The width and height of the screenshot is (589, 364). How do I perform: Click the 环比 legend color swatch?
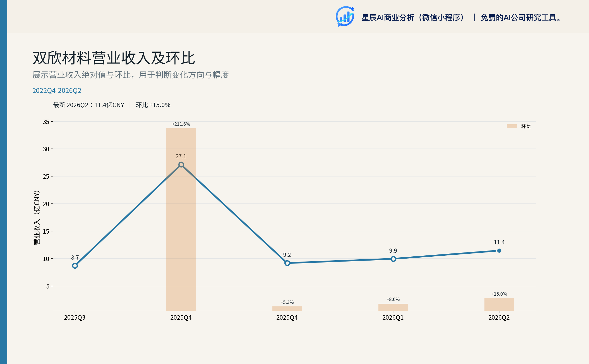click(x=512, y=126)
